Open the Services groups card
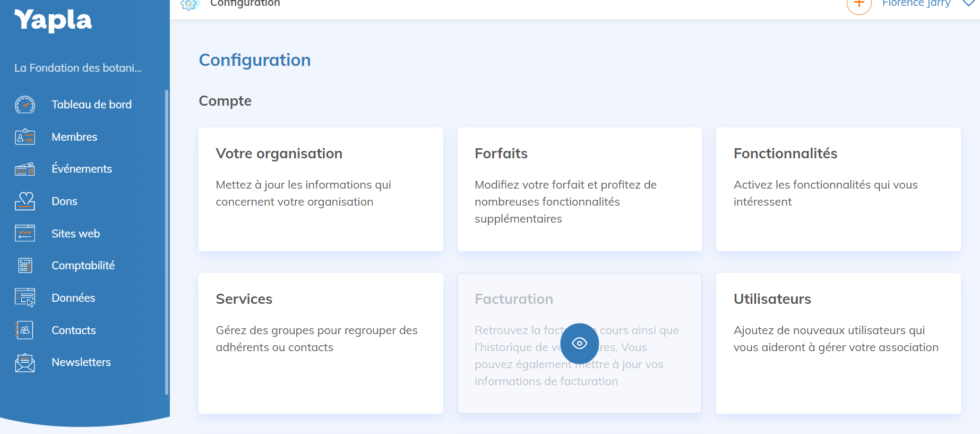The width and height of the screenshot is (980, 434). coord(321,343)
